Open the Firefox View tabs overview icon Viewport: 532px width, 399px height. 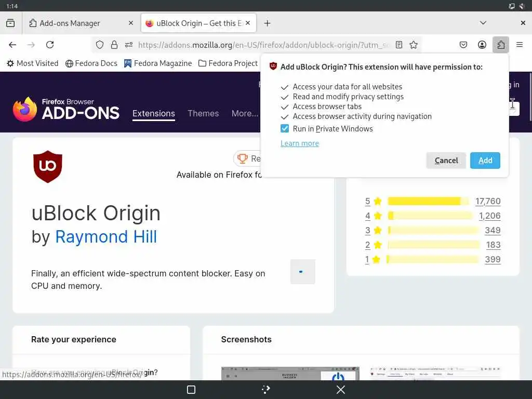tap(10, 23)
